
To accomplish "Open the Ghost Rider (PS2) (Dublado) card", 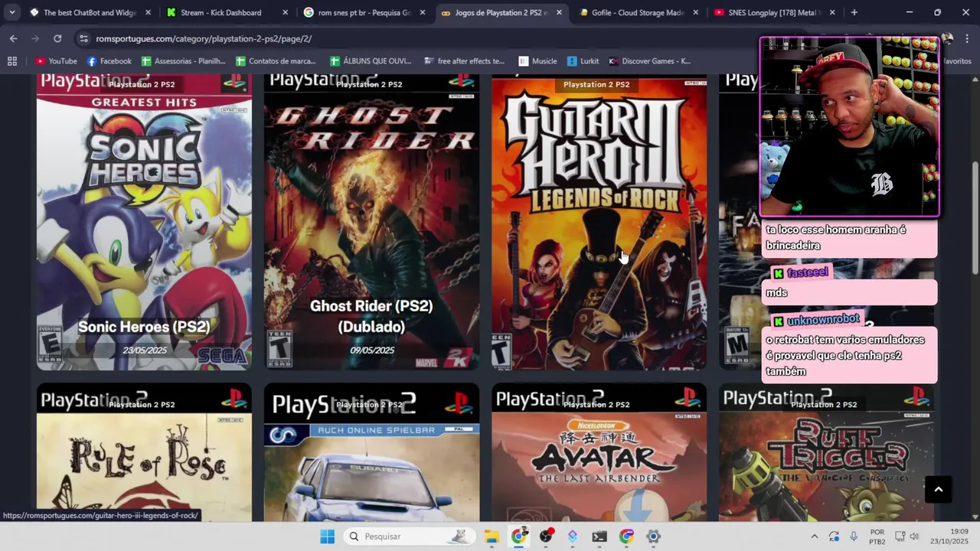I will pos(371,222).
